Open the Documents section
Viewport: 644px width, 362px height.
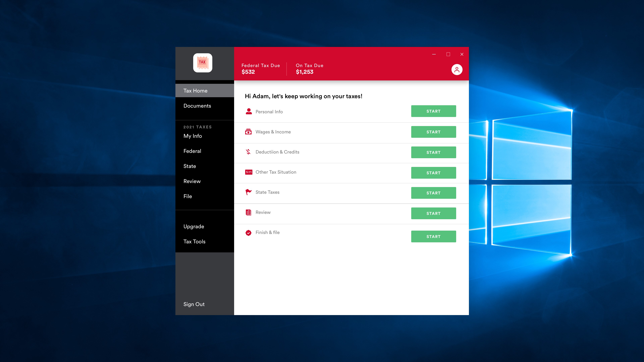click(x=197, y=106)
